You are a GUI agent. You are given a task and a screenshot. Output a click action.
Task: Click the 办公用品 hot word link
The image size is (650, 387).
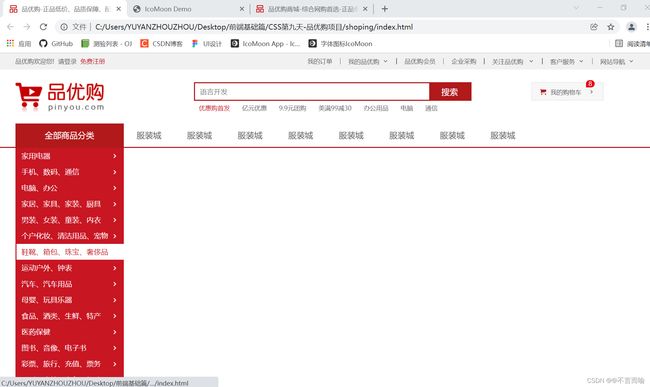click(376, 108)
